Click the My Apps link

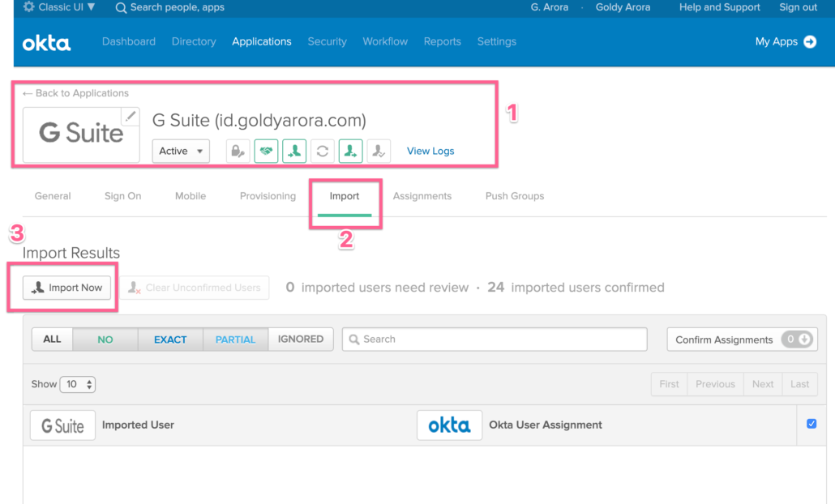[x=777, y=41]
